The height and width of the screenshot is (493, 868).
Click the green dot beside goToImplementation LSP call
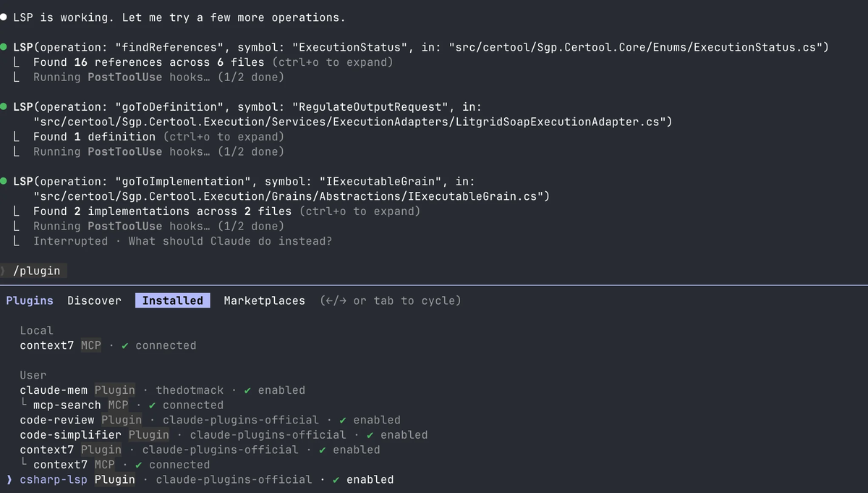4,181
